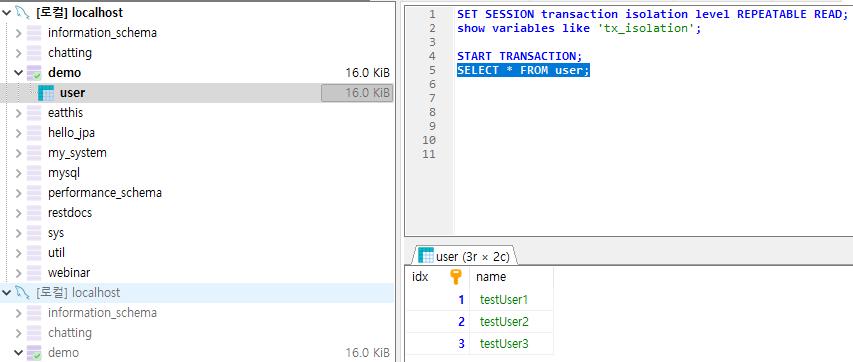The image size is (853, 362).
Task: Expand chatting under the bold localhost session
Action: click(18, 53)
